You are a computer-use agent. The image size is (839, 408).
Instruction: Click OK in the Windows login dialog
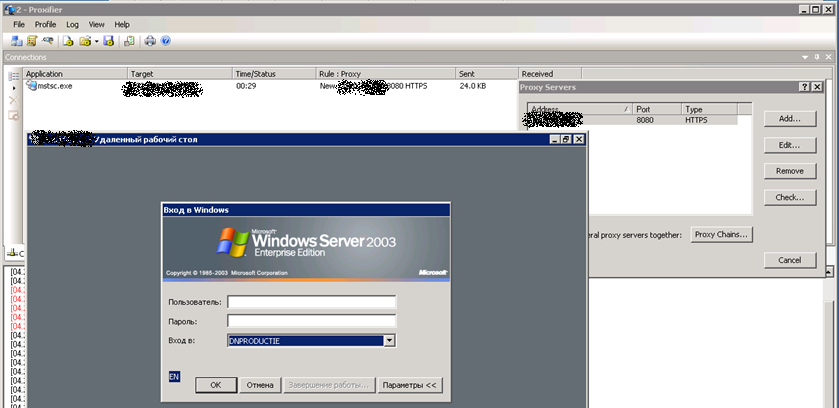tap(216, 385)
